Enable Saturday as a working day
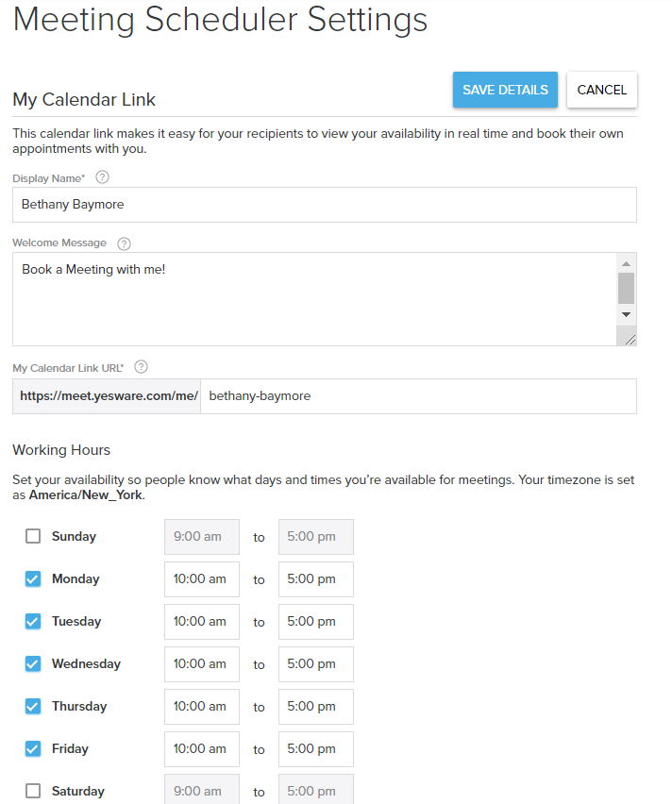Screen dimensions: 672x804 pyautogui.click(x=33, y=791)
